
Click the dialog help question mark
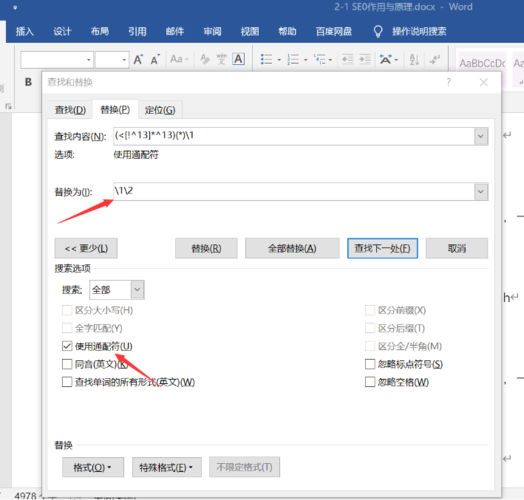point(448,82)
